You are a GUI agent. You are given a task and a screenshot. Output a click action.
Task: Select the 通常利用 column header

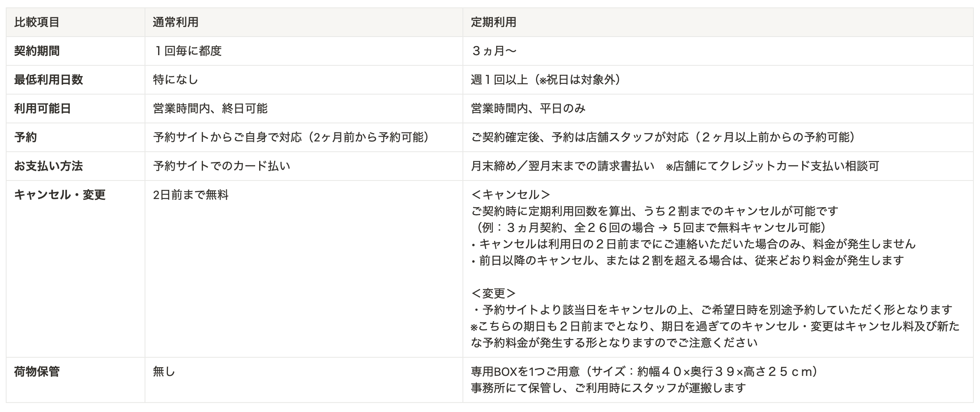[175, 22]
